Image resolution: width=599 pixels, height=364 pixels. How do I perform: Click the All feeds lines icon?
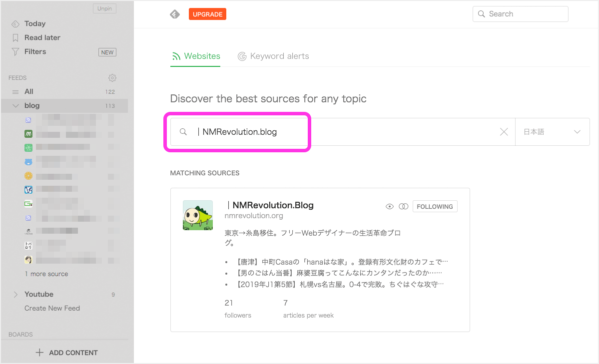tap(15, 92)
